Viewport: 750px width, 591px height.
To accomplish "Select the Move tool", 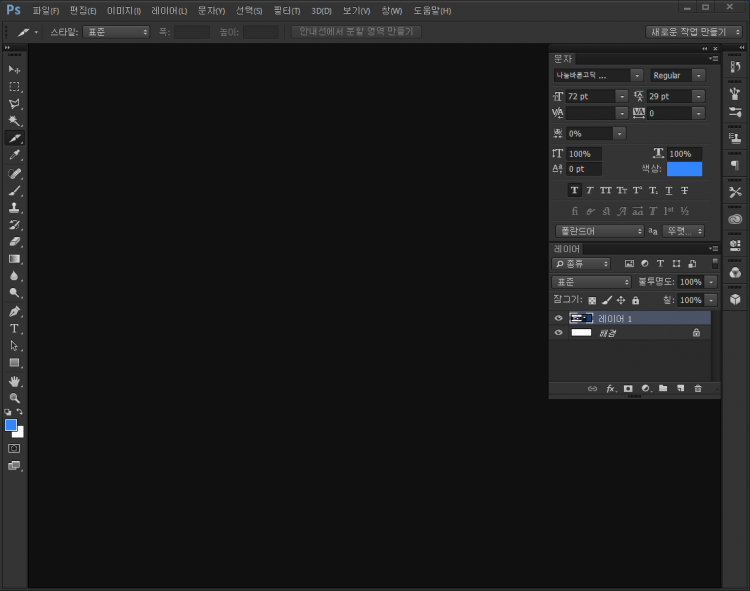I will [x=14, y=69].
